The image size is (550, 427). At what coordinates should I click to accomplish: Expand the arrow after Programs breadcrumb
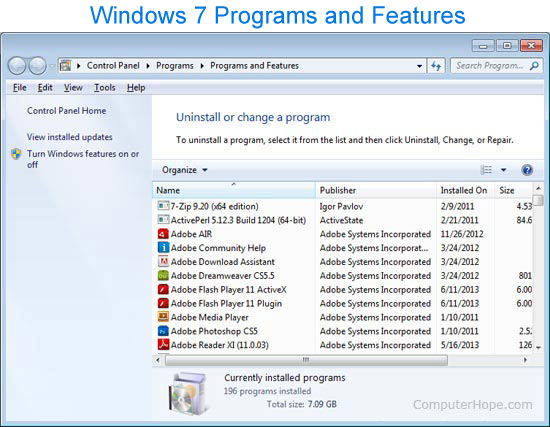pos(202,66)
